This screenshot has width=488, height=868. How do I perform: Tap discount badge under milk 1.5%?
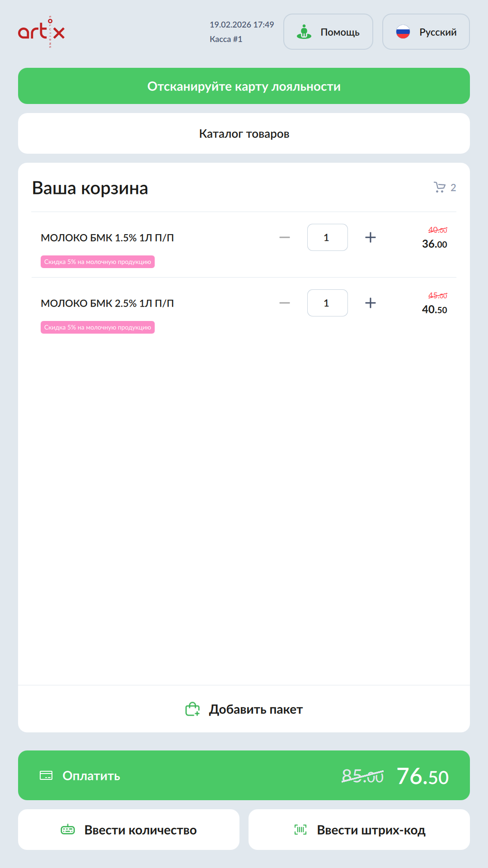click(98, 262)
